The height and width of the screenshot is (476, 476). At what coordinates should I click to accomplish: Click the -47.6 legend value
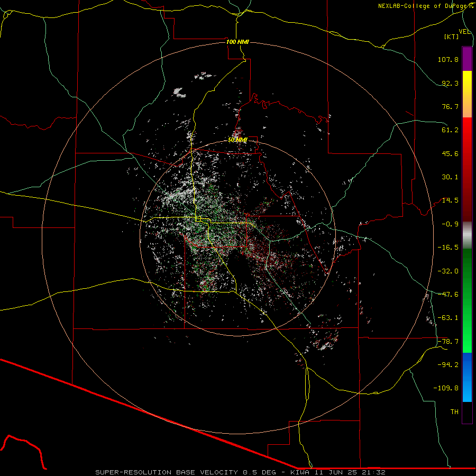click(448, 295)
